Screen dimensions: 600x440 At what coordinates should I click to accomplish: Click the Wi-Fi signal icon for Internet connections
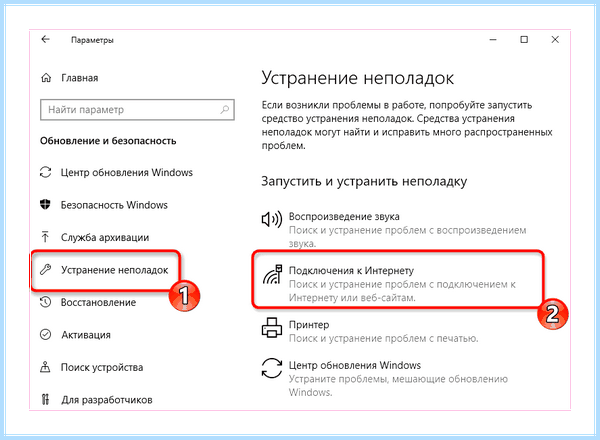tap(272, 274)
